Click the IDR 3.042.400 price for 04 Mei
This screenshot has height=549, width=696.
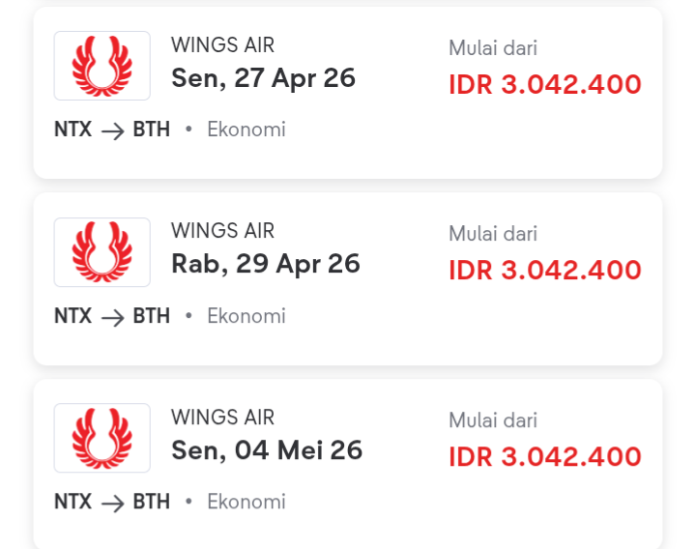(x=544, y=456)
